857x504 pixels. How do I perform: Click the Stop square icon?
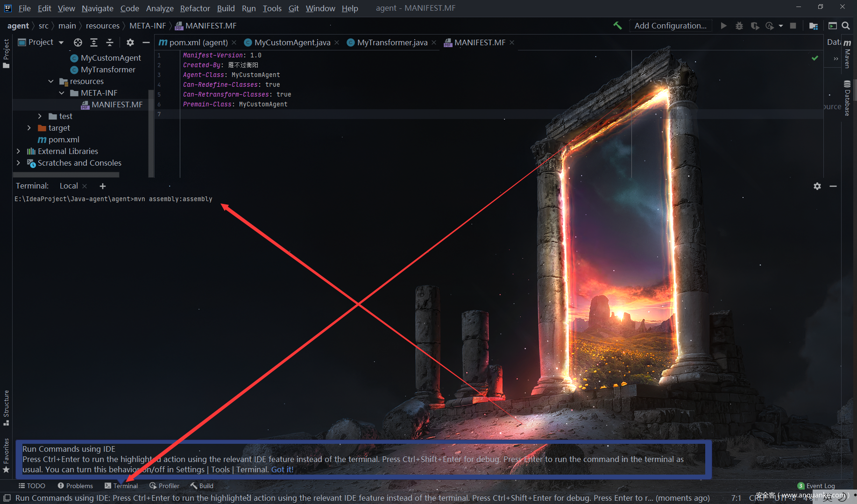(x=793, y=26)
